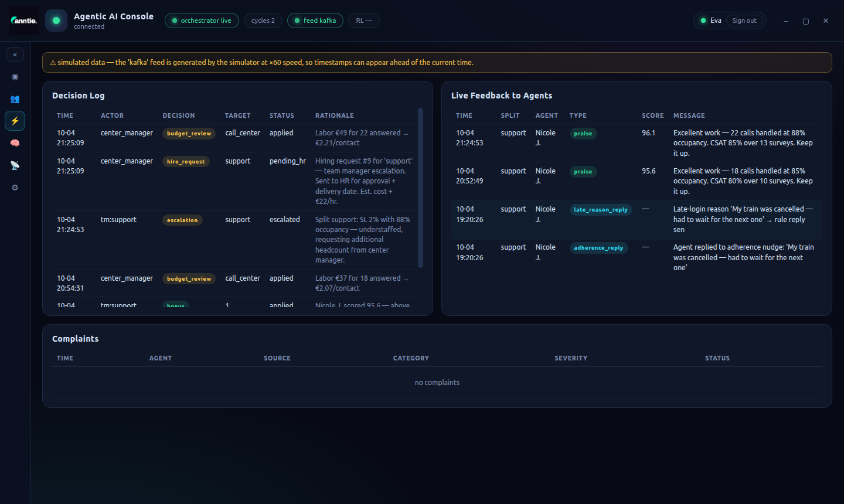Click the RATIONALE column header

(x=335, y=116)
